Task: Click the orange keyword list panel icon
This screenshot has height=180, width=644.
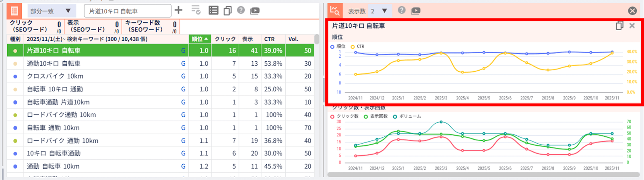Action: point(14,11)
